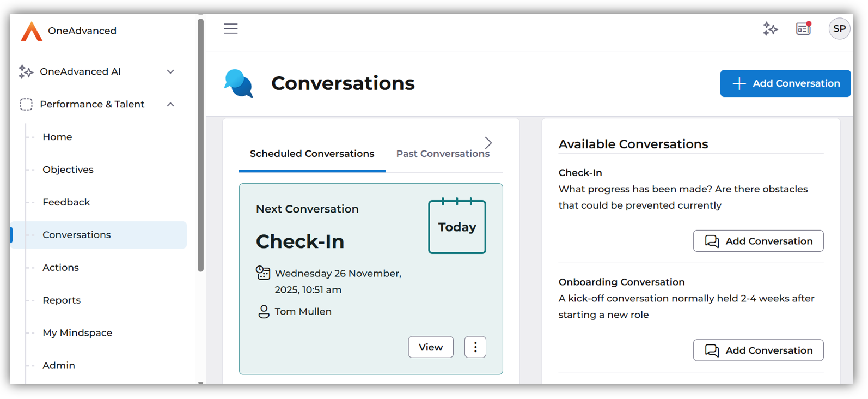
Task: Click the blue Add Conversation button
Action: click(785, 83)
